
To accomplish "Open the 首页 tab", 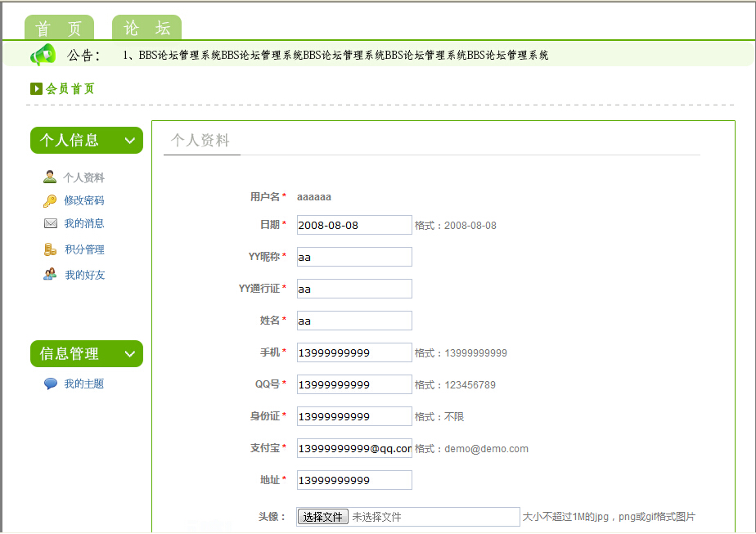I will click(x=59, y=28).
